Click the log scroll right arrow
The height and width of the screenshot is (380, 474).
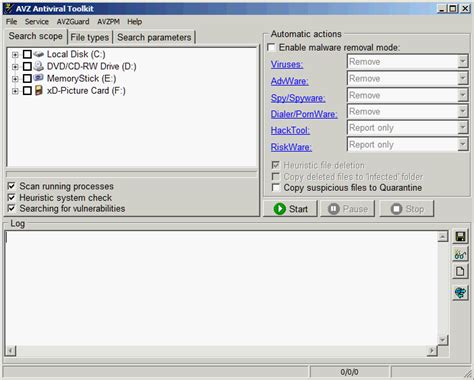432,351
